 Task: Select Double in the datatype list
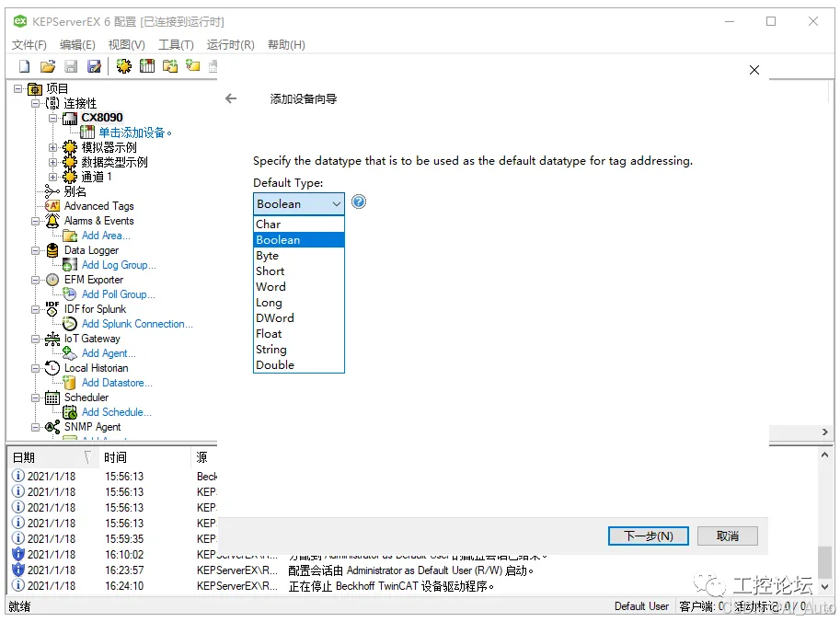[x=299, y=365]
